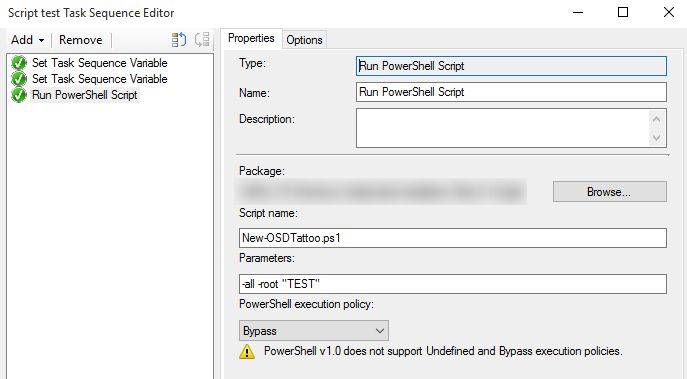Click the Remove button in toolbar
This screenshot has height=379, width=687.
click(81, 40)
